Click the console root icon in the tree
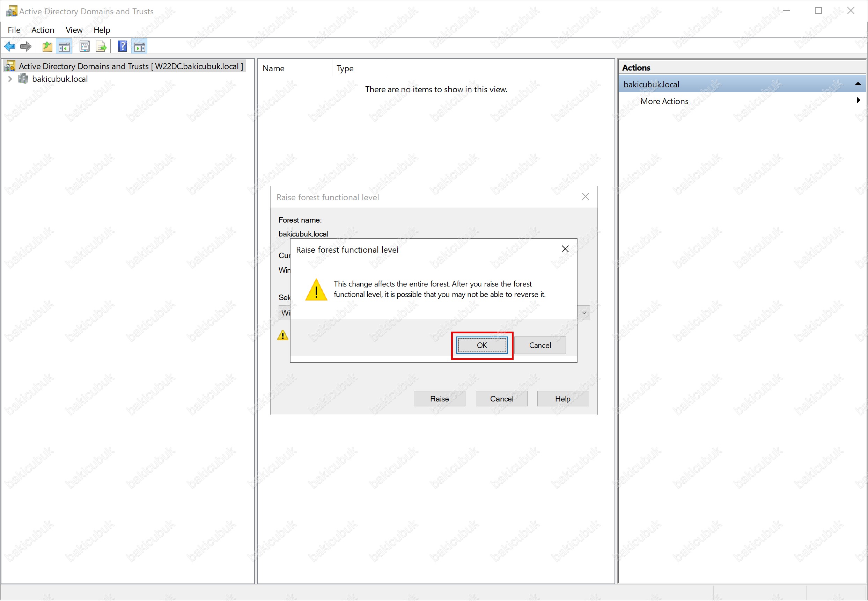 (10, 66)
